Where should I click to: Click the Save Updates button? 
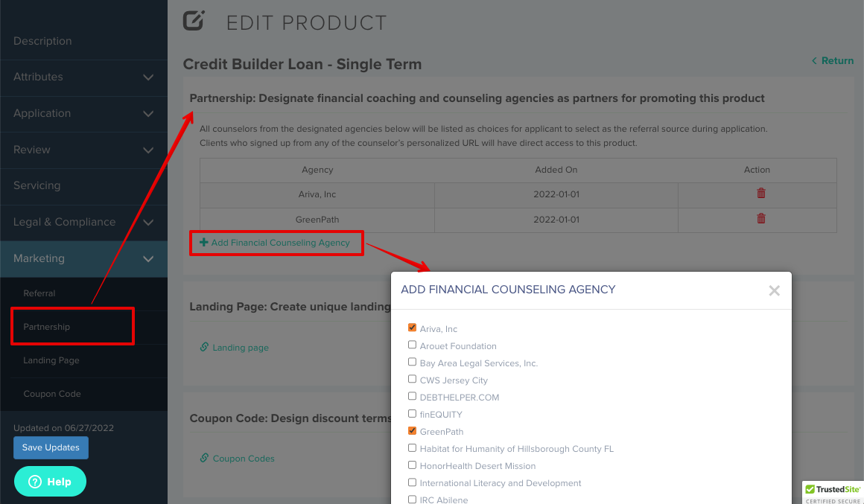click(51, 447)
